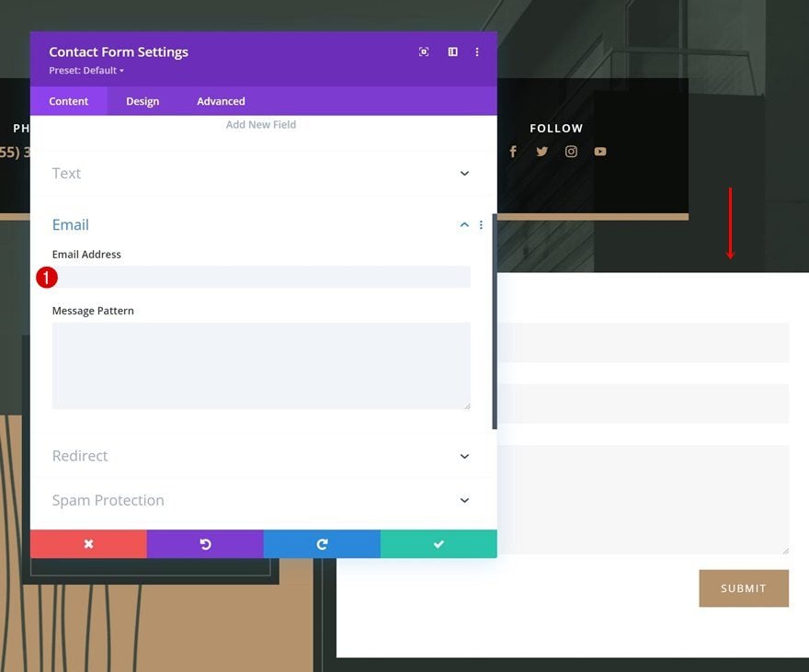This screenshot has height=672, width=809.
Task: Open the Instagram follow icon
Action: (x=571, y=152)
